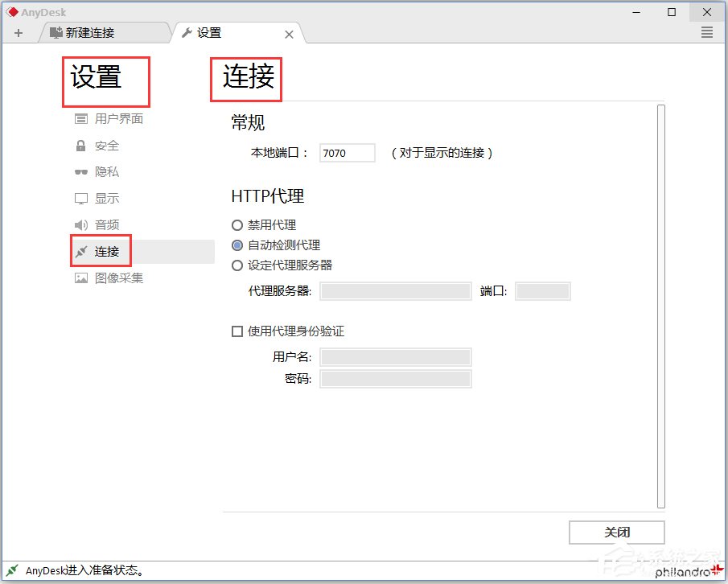Open the 音频 settings section
Viewport: 728px width, 584px height.
pos(104,224)
